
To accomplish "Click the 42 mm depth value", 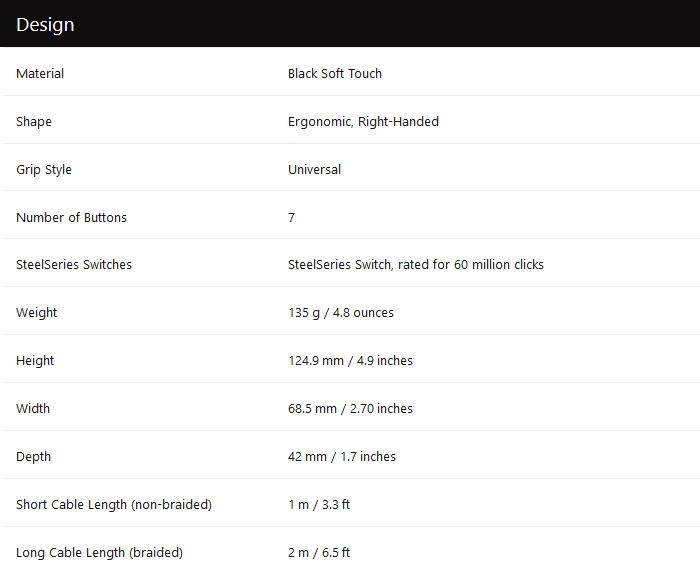I will pyautogui.click(x=342, y=457).
